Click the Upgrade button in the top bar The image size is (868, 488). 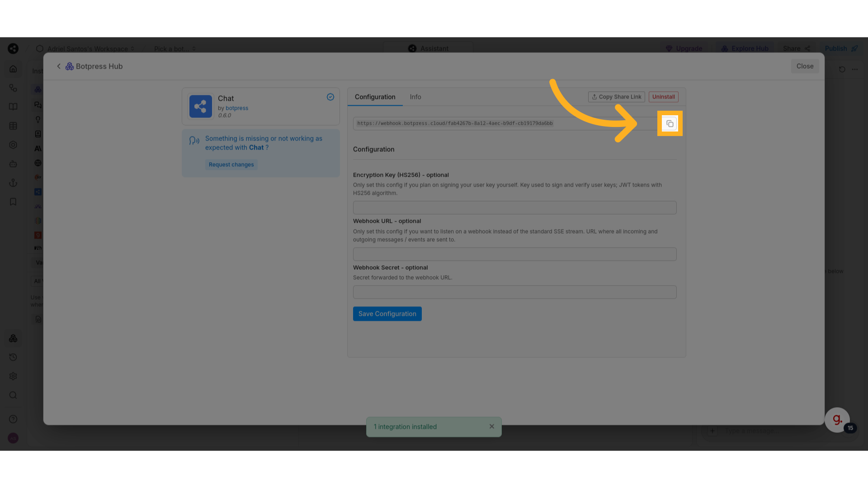pos(684,49)
